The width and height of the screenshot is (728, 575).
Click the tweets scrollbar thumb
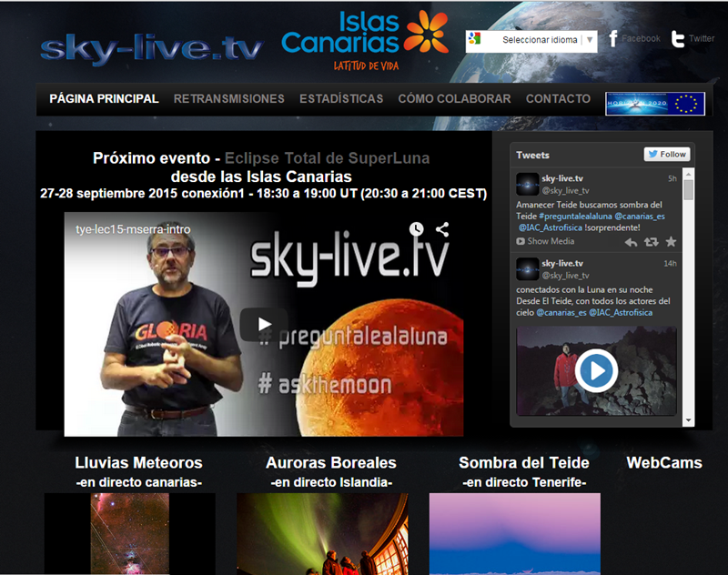click(x=688, y=190)
